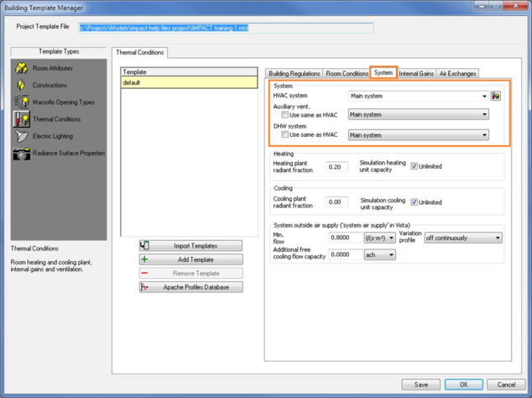This screenshot has width=532, height=398.
Task: Choose the Electric Lighting icon
Action: point(21,136)
